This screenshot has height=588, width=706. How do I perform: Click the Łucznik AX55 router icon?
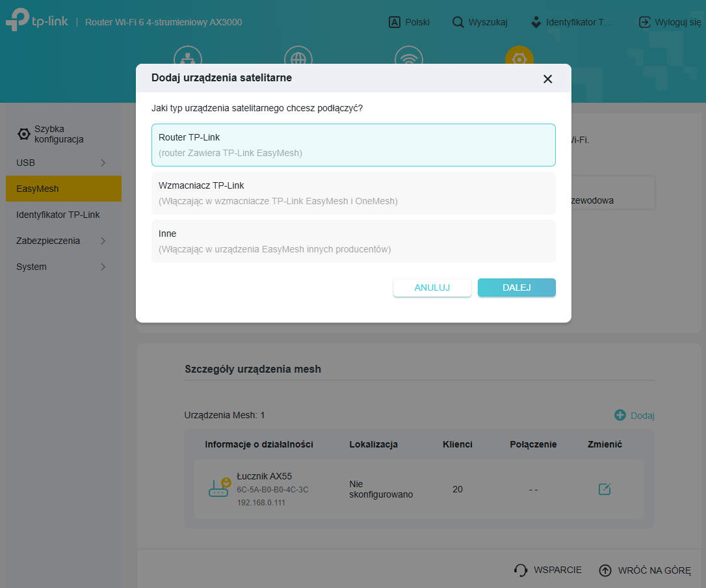tap(219, 488)
